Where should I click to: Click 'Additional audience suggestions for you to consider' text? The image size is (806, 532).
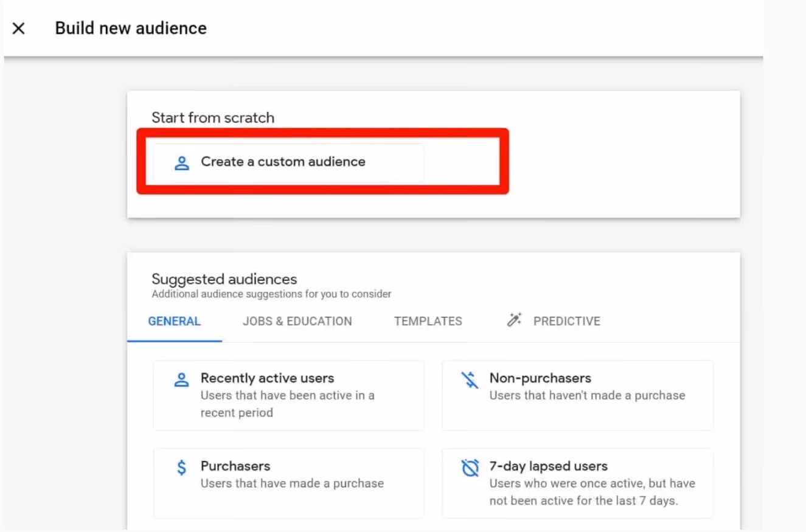click(x=271, y=294)
